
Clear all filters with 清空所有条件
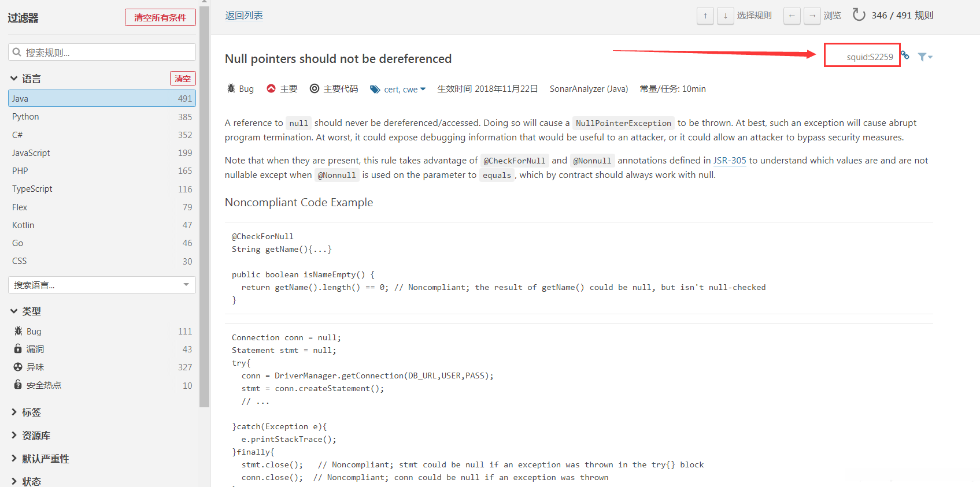(x=160, y=17)
